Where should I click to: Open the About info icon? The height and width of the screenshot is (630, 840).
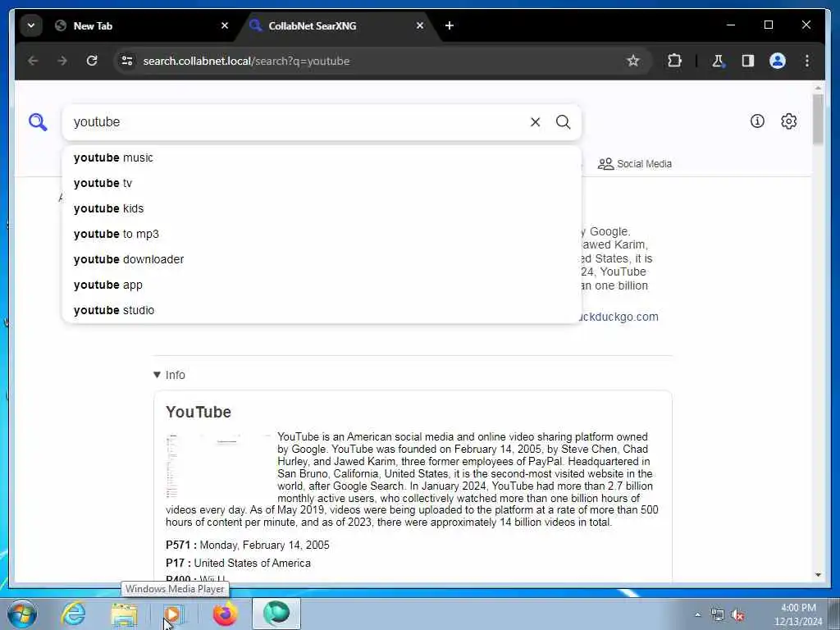[757, 121]
